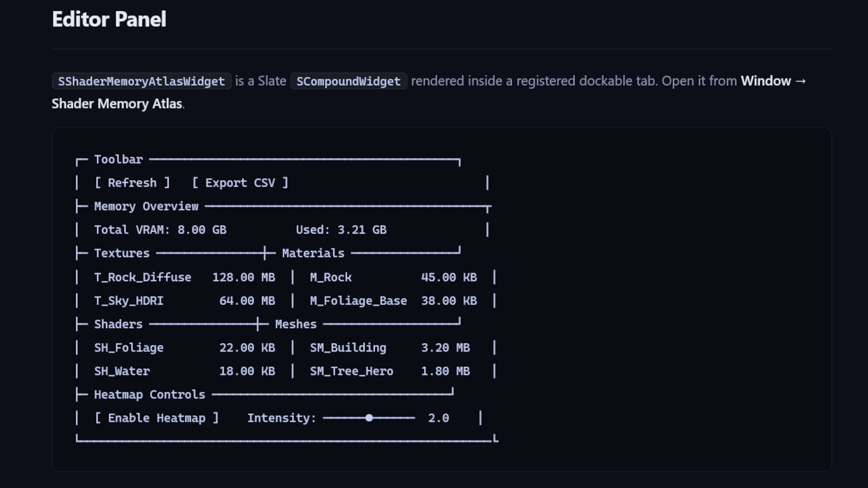Click the Intensity value 2.0
The width and height of the screenshot is (868, 488).
coord(439,418)
